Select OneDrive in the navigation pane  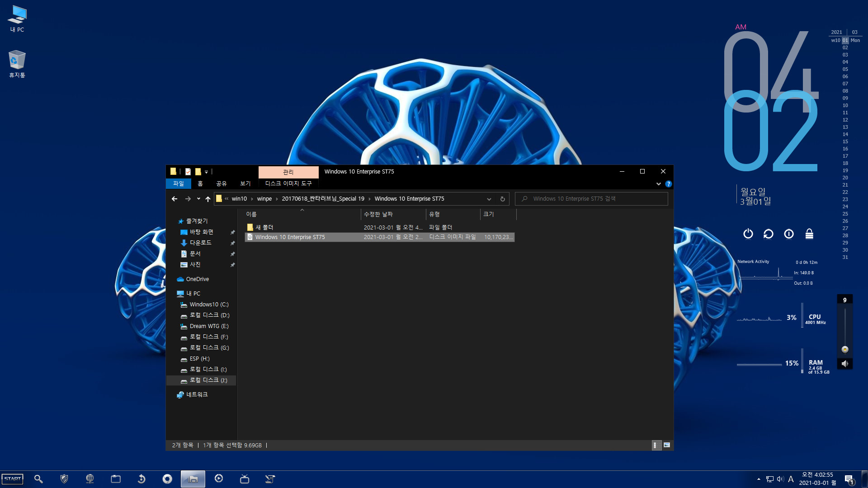click(197, 279)
